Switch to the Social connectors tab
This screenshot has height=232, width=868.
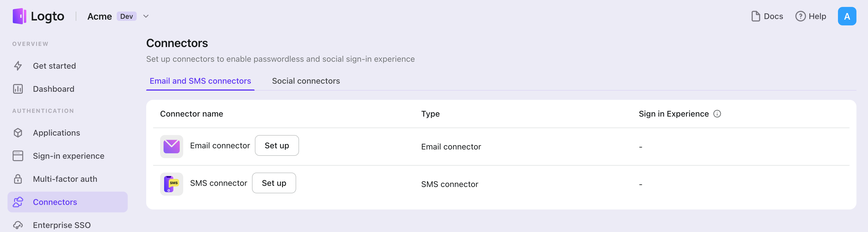coord(306,81)
